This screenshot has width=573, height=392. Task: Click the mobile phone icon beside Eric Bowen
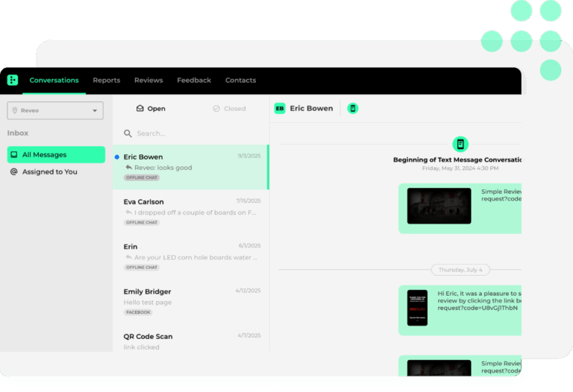click(x=353, y=108)
